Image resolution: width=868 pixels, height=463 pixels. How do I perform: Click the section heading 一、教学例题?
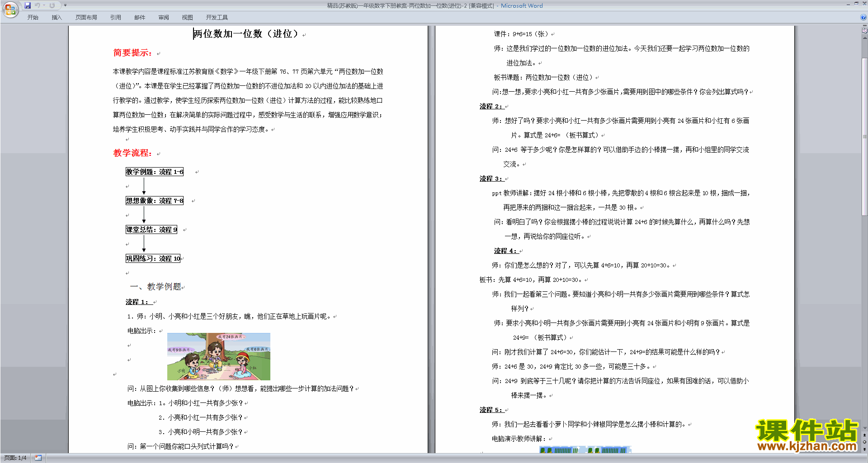(x=156, y=286)
